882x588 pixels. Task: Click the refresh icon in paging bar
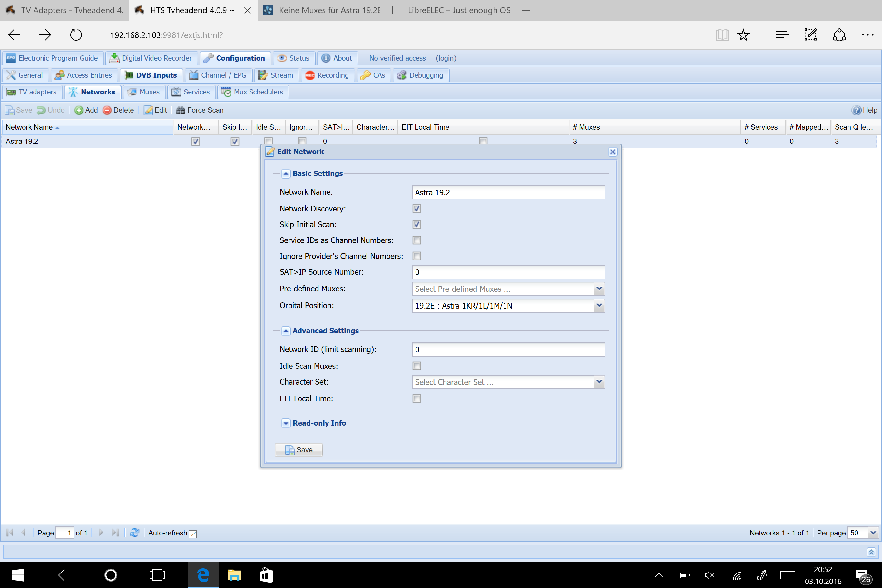tap(134, 533)
